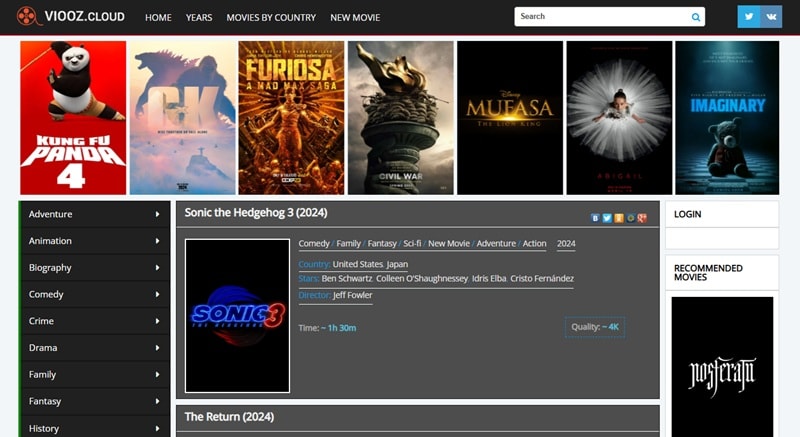Open the Mufasa poster

click(x=510, y=118)
